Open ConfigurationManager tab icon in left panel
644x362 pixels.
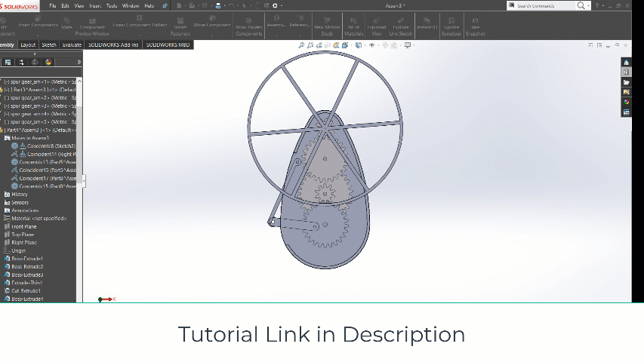pos(21,63)
